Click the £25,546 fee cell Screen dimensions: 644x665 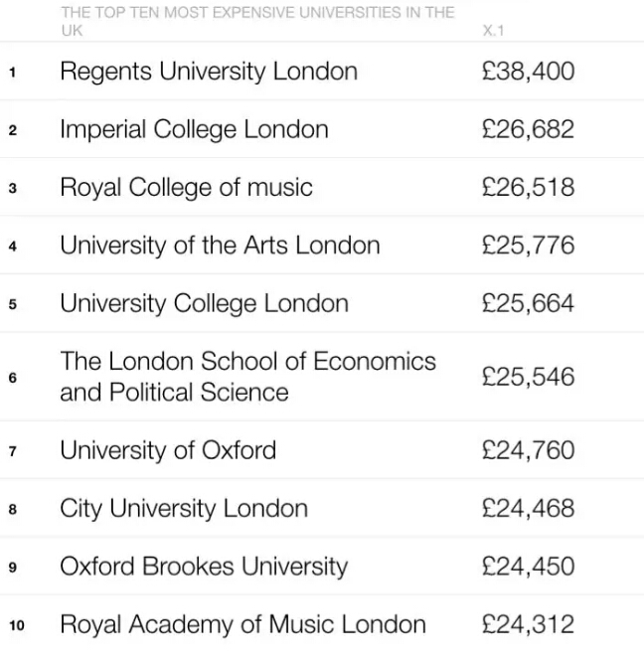(528, 377)
